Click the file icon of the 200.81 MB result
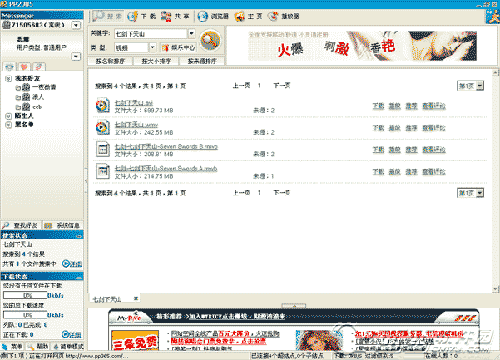The width and height of the screenshot is (500, 360). click(x=102, y=149)
